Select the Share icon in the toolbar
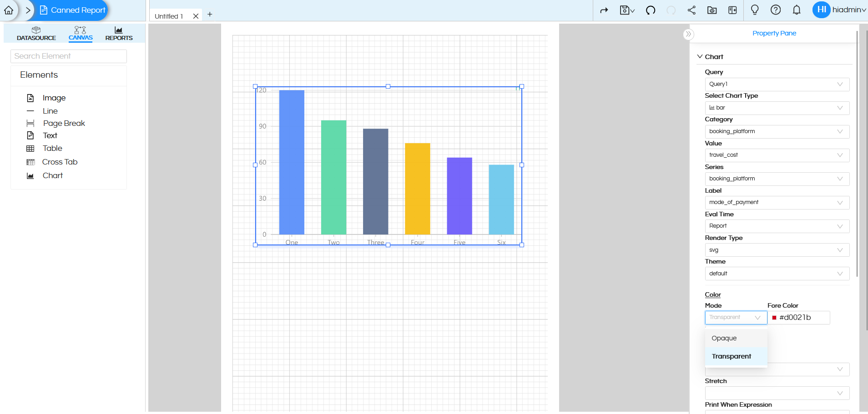The image size is (868, 414). [692, 10]
